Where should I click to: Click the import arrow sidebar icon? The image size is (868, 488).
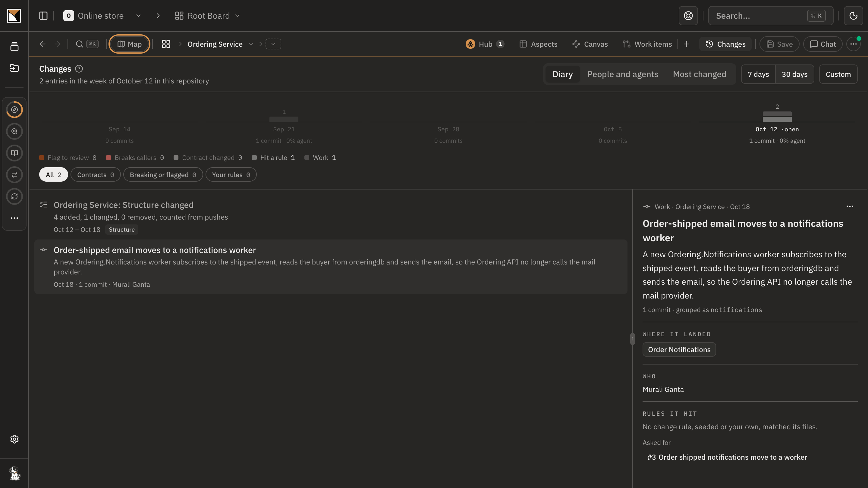coord(14,68)
